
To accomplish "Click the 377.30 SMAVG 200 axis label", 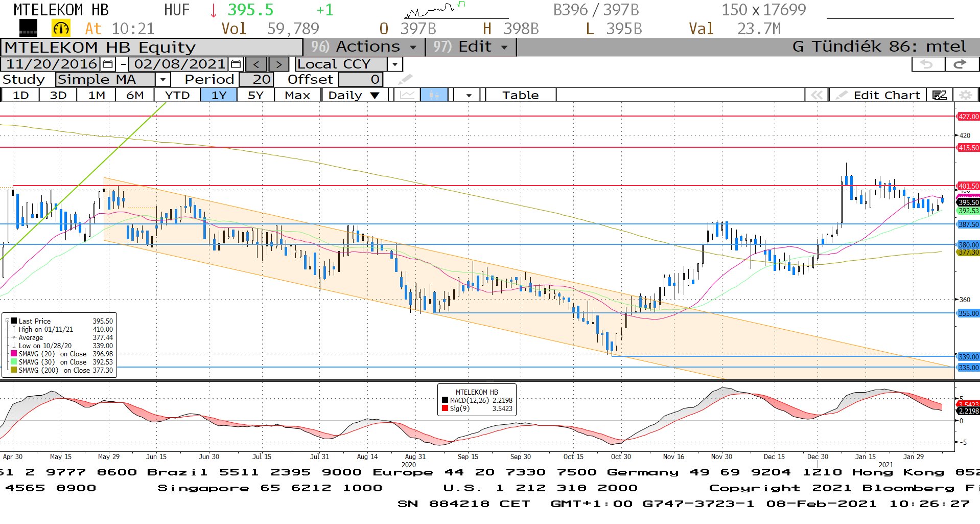I will [x=968, y=252].
